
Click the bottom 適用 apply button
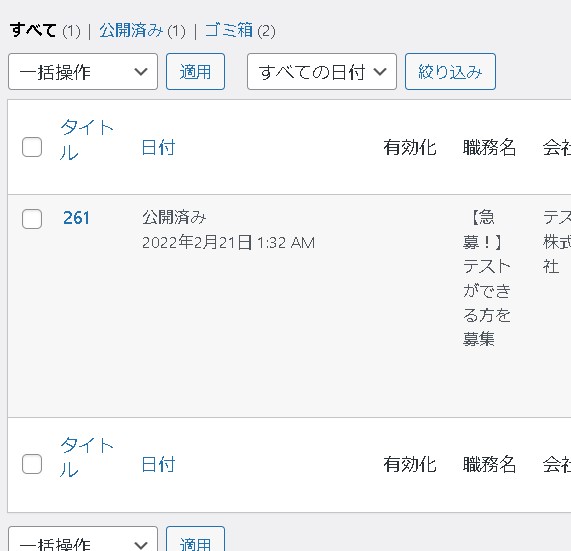tap(196, 539)
